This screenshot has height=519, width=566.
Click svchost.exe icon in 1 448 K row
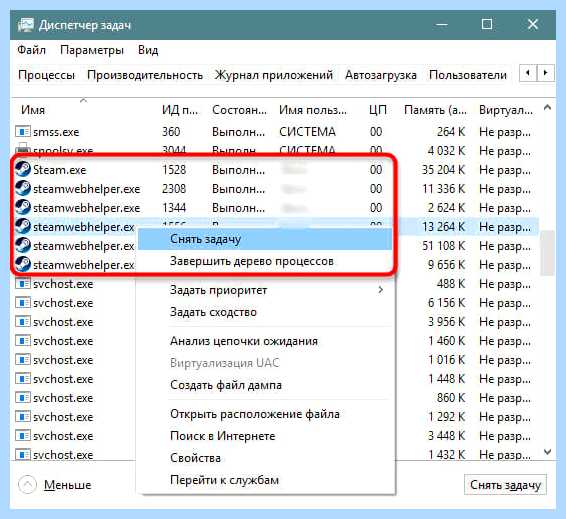click(x=23, y=379)
